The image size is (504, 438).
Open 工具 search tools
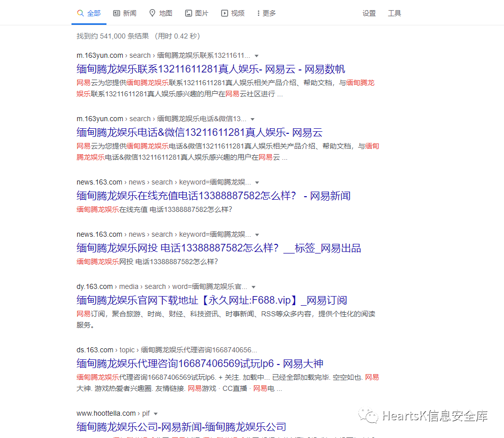pyautogui.click(x=394, y=13)
